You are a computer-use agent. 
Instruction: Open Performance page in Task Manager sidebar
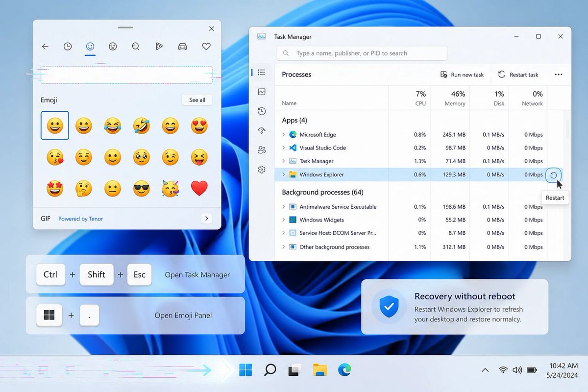262,92
